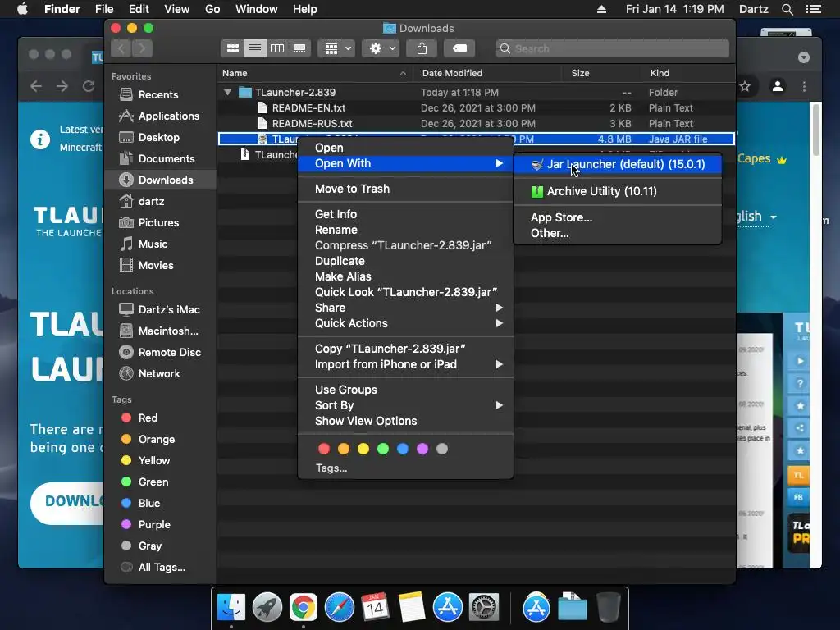840x630 pixels.
Task: Select README-RUS.txt file
Action: point(312,123)
